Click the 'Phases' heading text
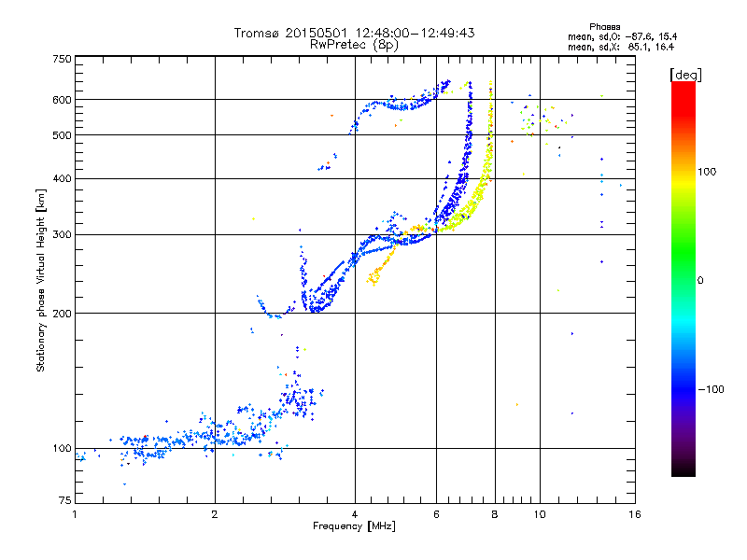 604,27
